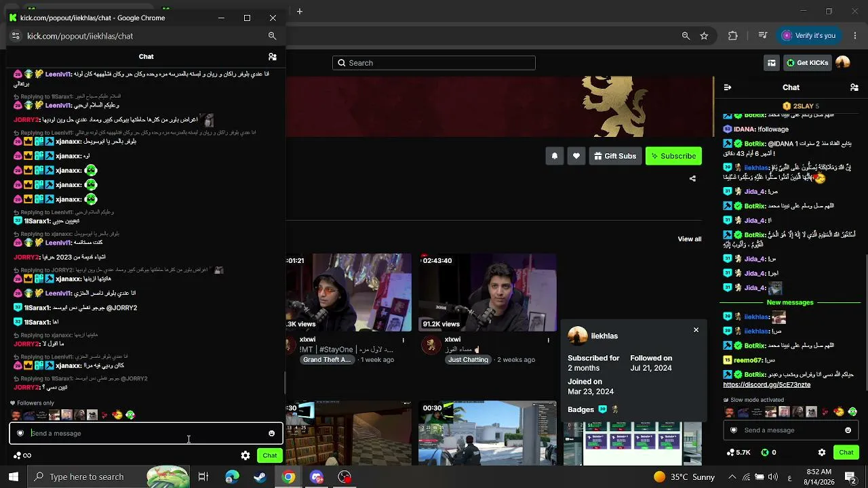This screenshot has width=868, height=488.
Task: Click the Kick Search box
Action: tap(434, 63)
